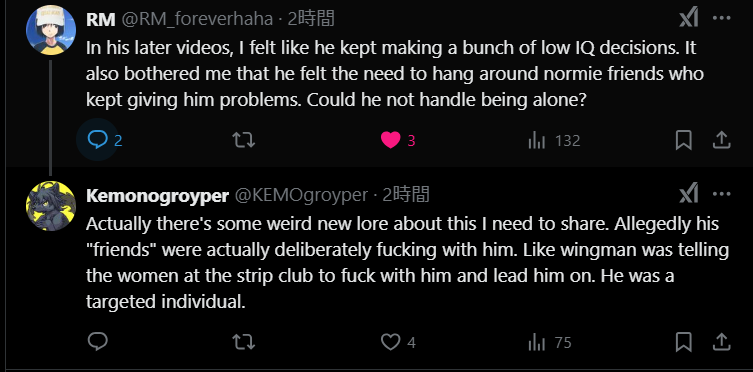Open RM's profile avatar

point(50,30)
